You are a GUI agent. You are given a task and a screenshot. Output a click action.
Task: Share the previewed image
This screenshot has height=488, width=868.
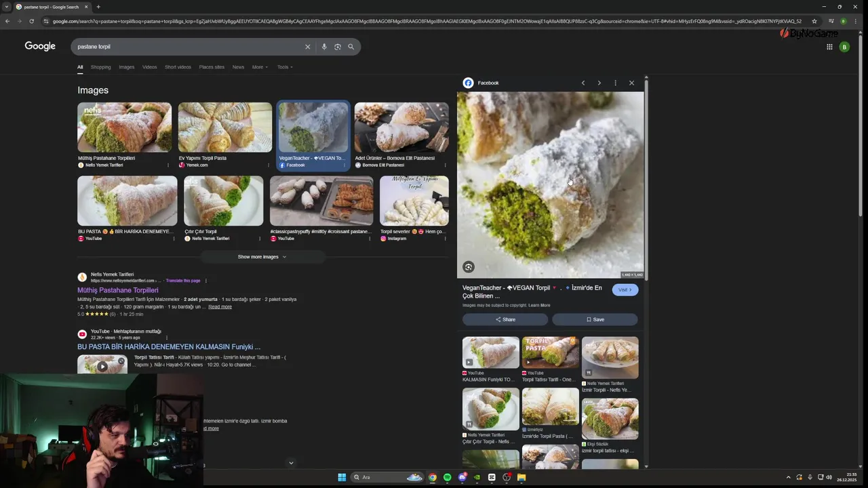click(505, 319)
